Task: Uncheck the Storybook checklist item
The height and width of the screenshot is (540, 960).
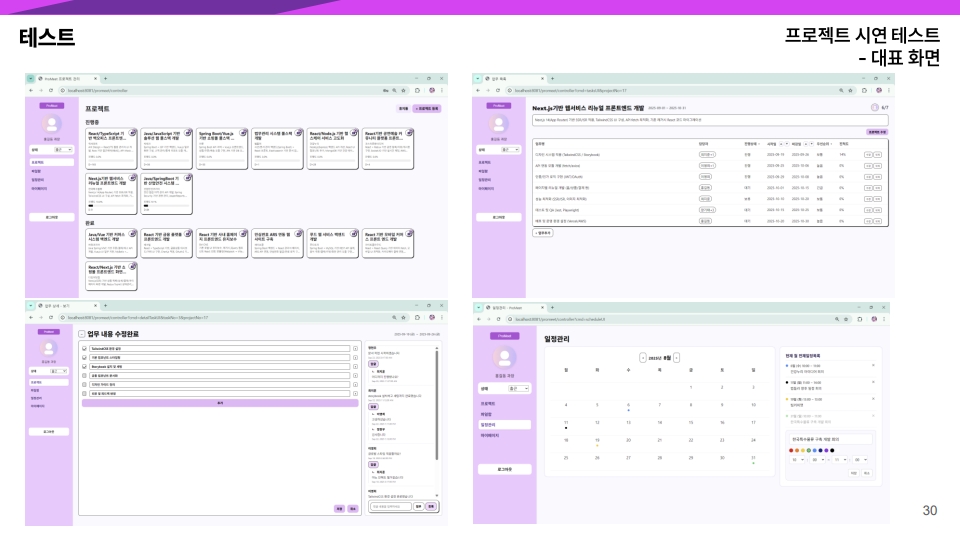Action: tap(84, 366)
